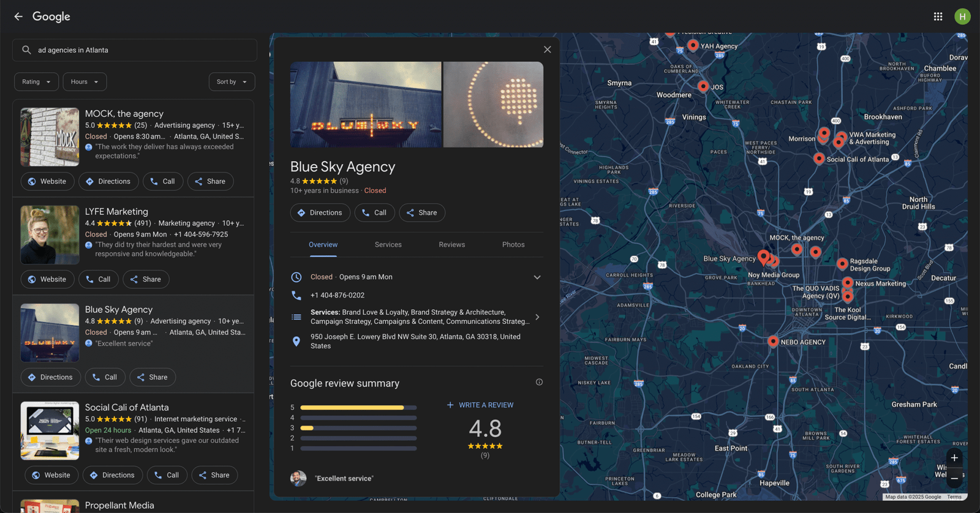Open the Social Cali of Atlanta website

(x=51, y=475)
